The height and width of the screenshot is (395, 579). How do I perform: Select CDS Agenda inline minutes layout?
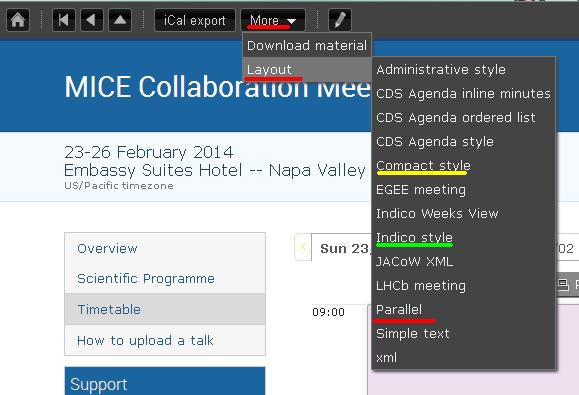click(x=463, y=93)
